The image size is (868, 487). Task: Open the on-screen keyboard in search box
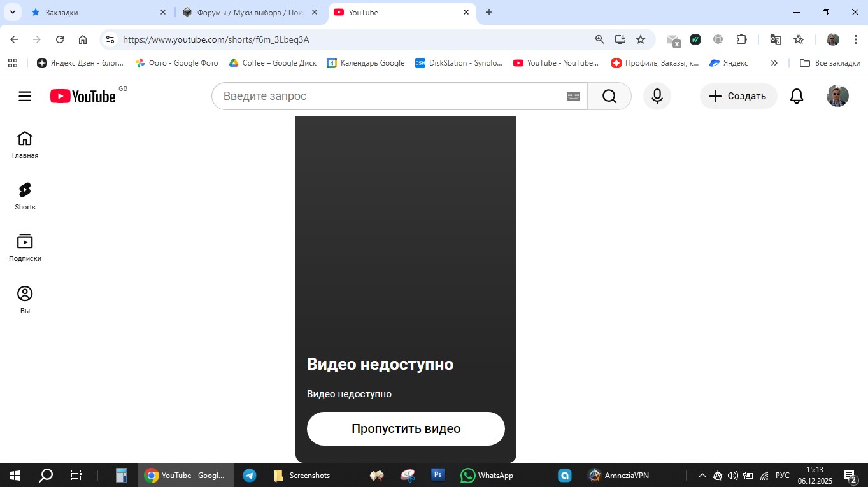[x=573, y=96]
